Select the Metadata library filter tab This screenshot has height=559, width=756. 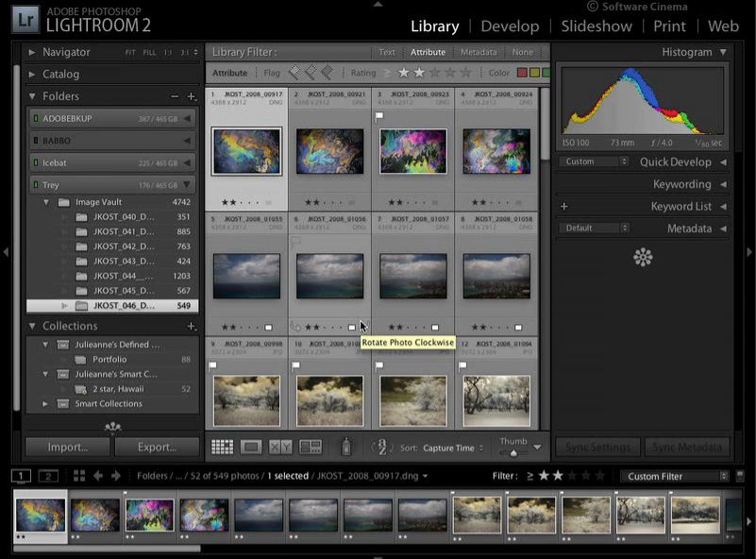[x=479, y=52]
